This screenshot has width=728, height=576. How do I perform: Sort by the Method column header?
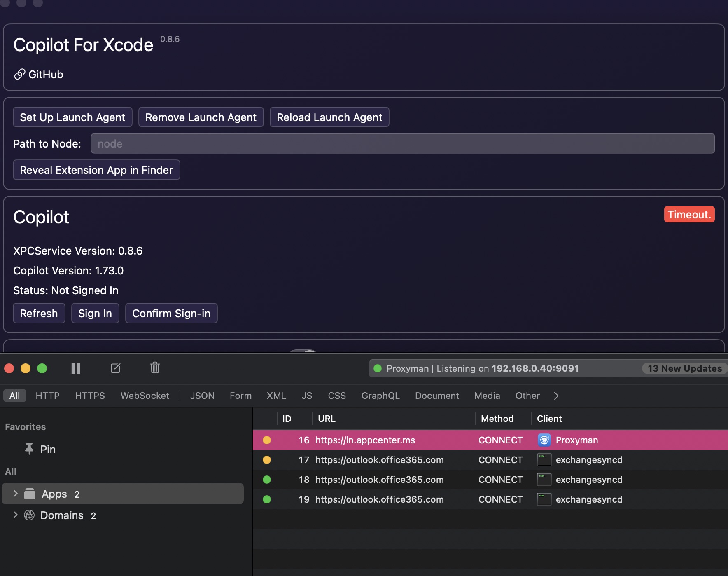[497, 419]
